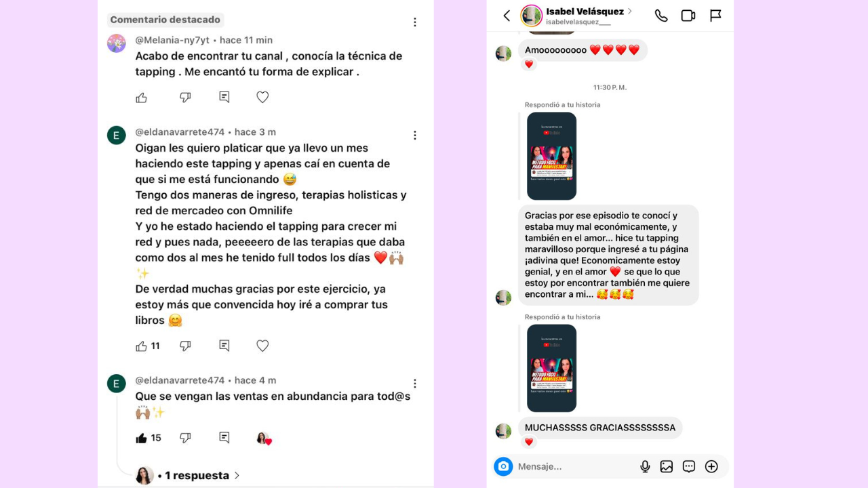Screen dimensions: 868x488
Task: Open camera from the message bar
Action: [503, 466]
